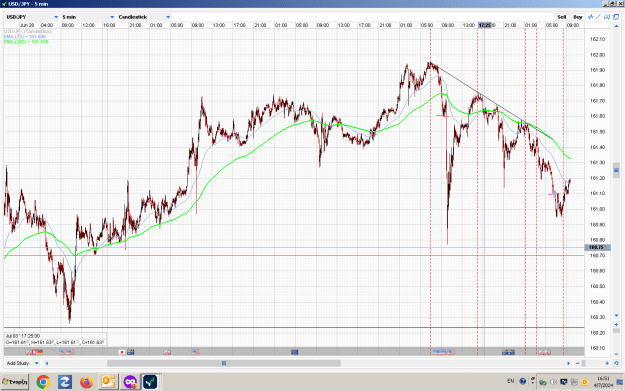Click the UK, Swiss and German flags event

(34, 352)
